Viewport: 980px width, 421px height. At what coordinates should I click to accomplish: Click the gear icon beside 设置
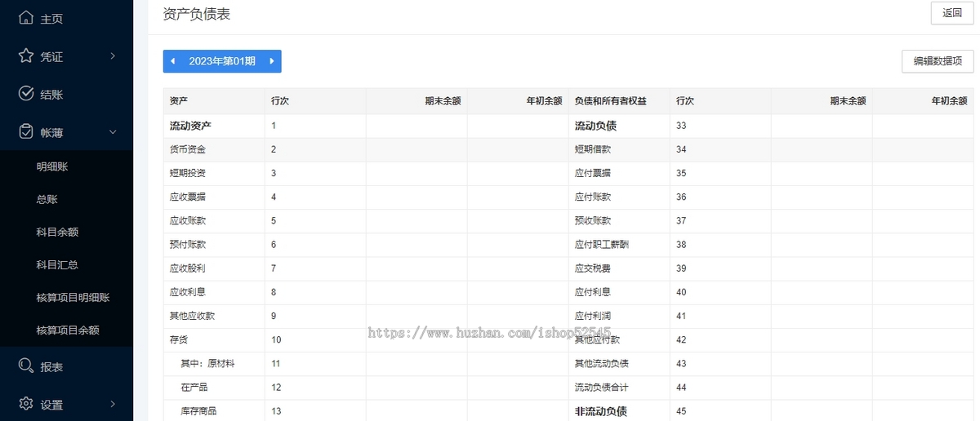coord(26,403)
